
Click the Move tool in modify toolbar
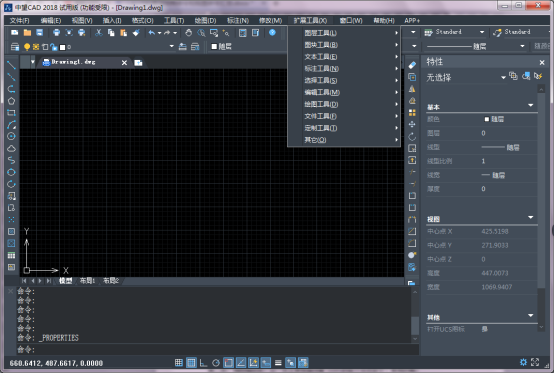pos(412,124)
